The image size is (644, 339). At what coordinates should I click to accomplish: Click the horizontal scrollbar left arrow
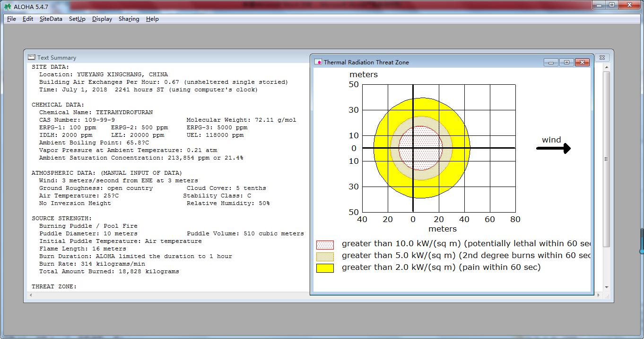click(31, 295)
